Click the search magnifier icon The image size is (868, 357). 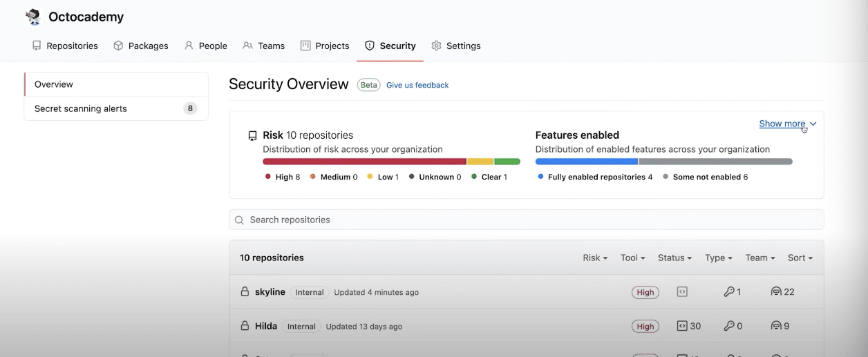239,220
